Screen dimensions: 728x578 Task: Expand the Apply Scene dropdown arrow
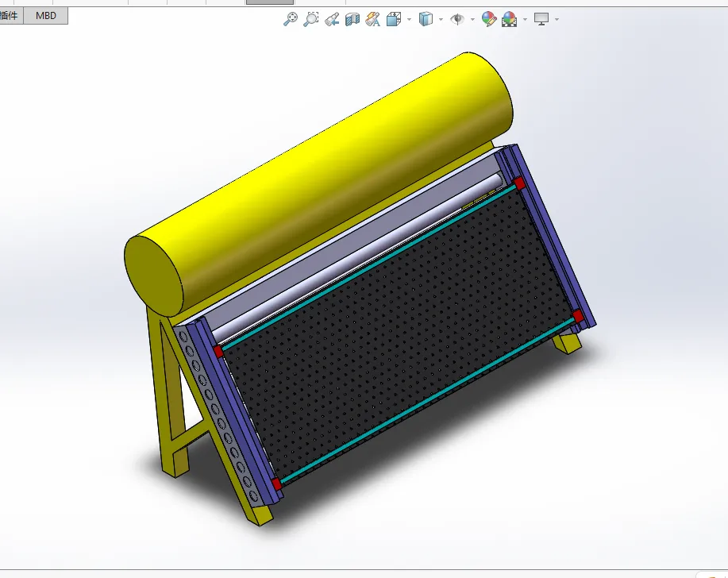click(x=525, y=20)
